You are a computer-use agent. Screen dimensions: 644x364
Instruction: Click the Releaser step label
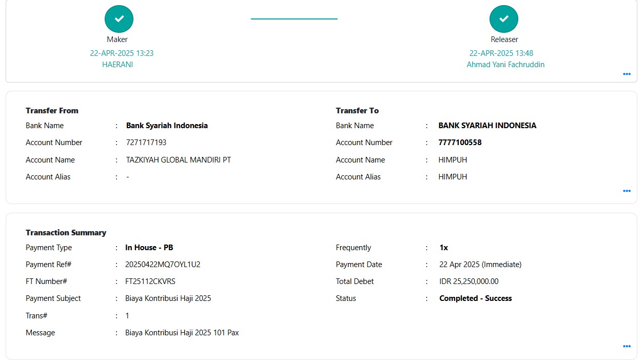(x=504, y=39)
